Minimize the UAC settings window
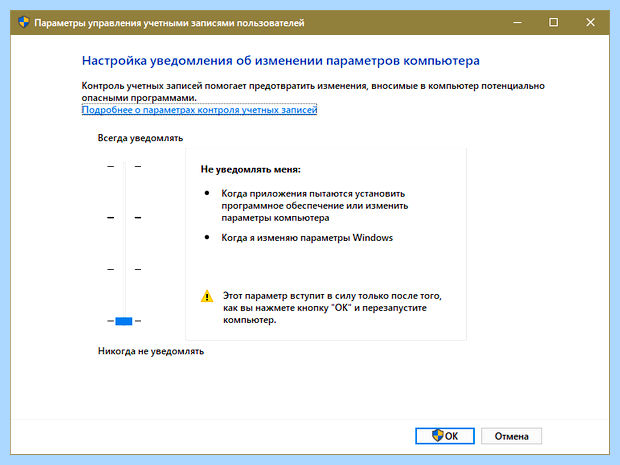The width and height of the screenshot is (620, 465). click(517, 23)
